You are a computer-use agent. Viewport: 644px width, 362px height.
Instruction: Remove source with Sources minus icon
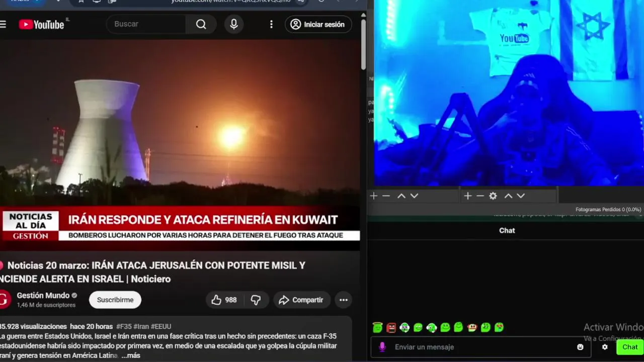pyautogui.click(x=480, y=196)
